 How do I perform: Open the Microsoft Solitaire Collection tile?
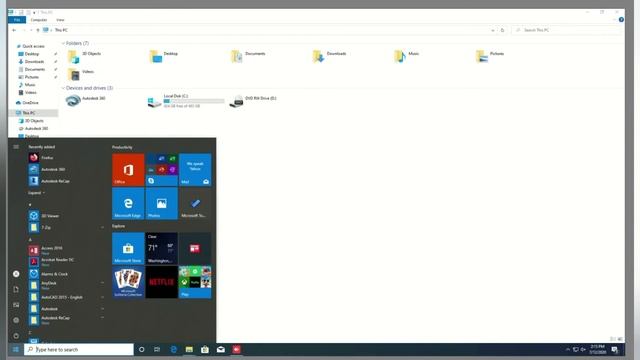pyautogui.click(x=128, y=282)
